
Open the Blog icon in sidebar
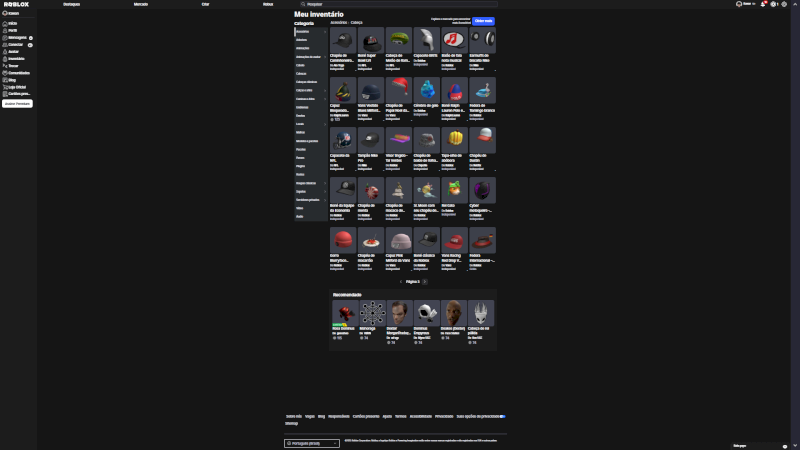[x=5, y=80]
